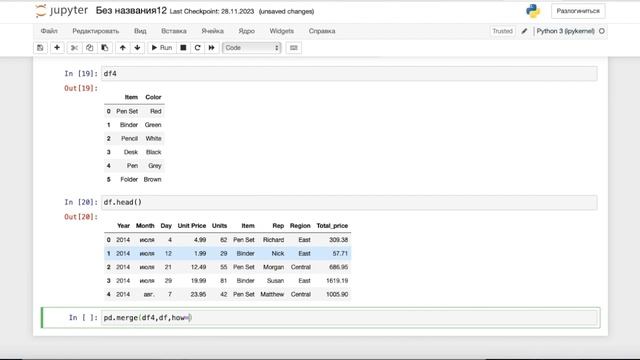The width and height of the screenshot is (640, 360).
Task: Select the In [19] prompt
Action: click(x=81, y=73)
